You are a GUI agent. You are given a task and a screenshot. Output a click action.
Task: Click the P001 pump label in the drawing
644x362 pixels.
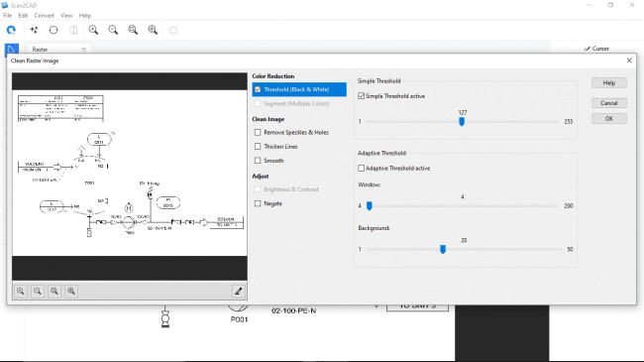[239, 319]
